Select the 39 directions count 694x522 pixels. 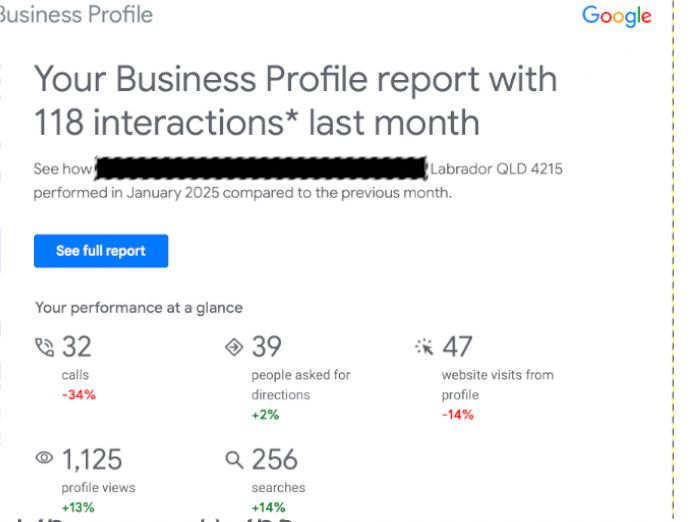[x=266, y=346]
